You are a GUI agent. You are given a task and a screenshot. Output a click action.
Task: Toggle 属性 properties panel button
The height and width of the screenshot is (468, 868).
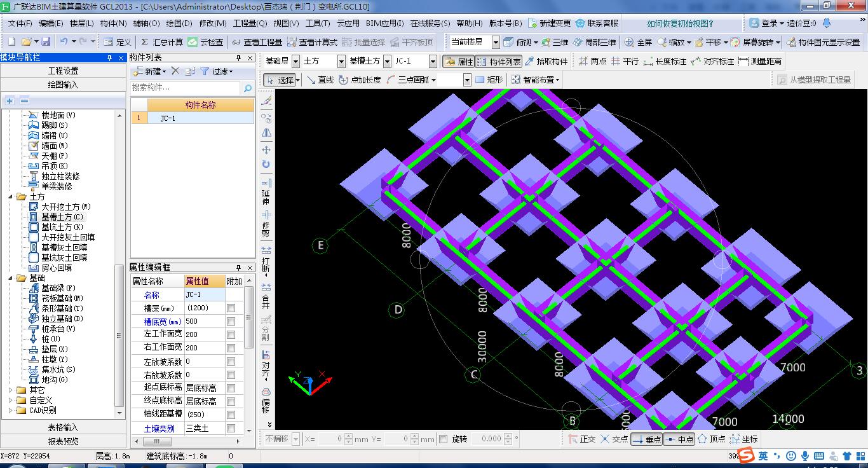459,62
